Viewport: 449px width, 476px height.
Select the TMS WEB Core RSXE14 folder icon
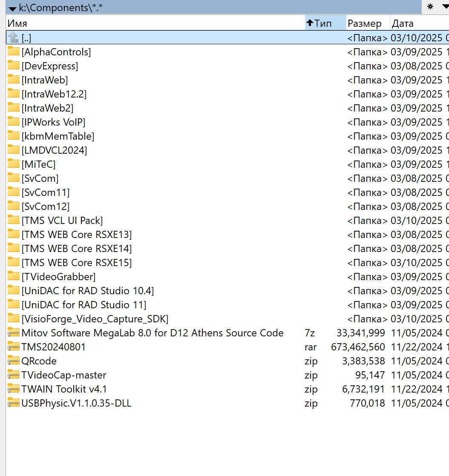pos(13,248)
